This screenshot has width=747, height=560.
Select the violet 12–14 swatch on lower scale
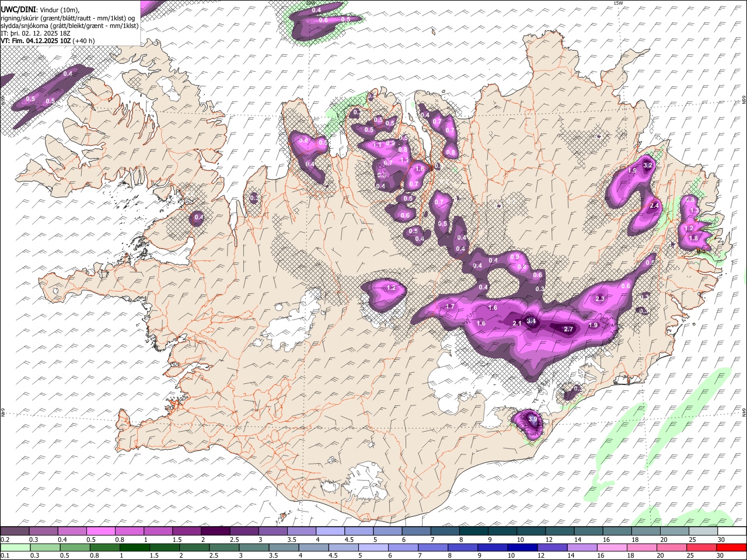[x=552, y=548]
